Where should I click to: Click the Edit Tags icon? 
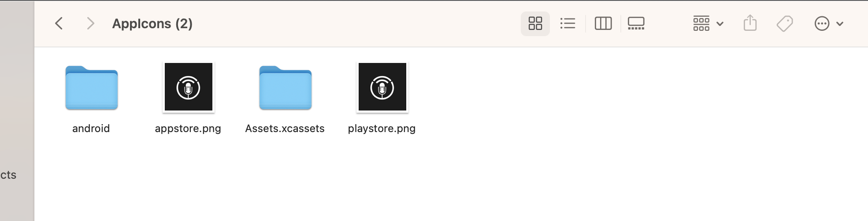tap(785, 23)
